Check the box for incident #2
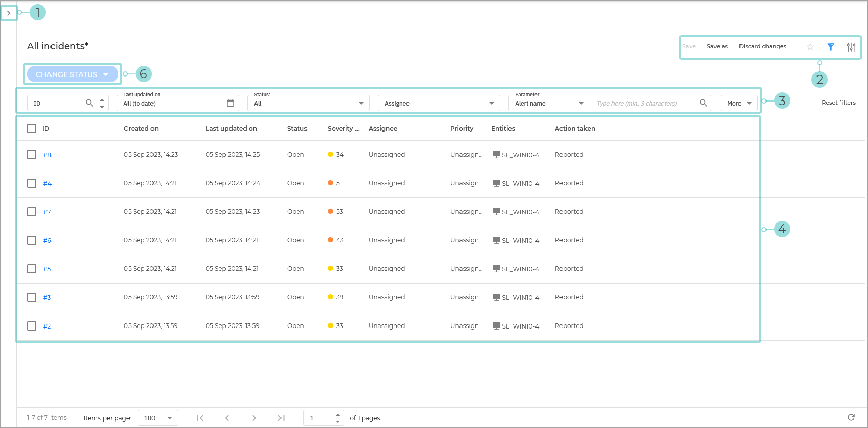This screenshot has height=428, width=868. (x=32, y=326)
